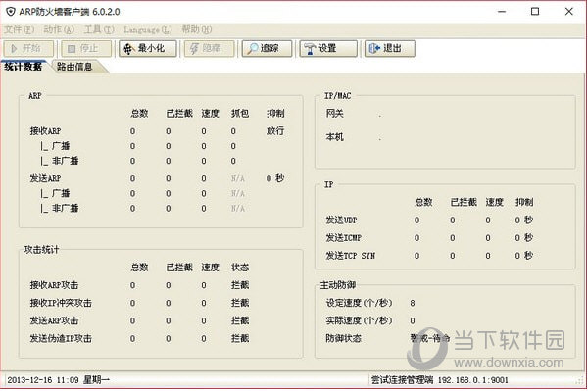
Task: Click 拦截 status for 接收ARP攻击
Action: 240,285
